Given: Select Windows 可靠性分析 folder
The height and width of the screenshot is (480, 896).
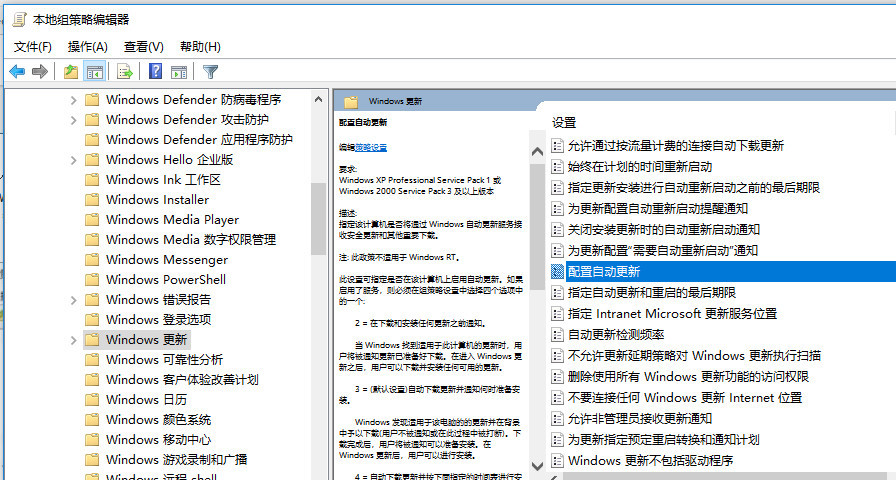Looking at the screenshot, I should point(164,360).
